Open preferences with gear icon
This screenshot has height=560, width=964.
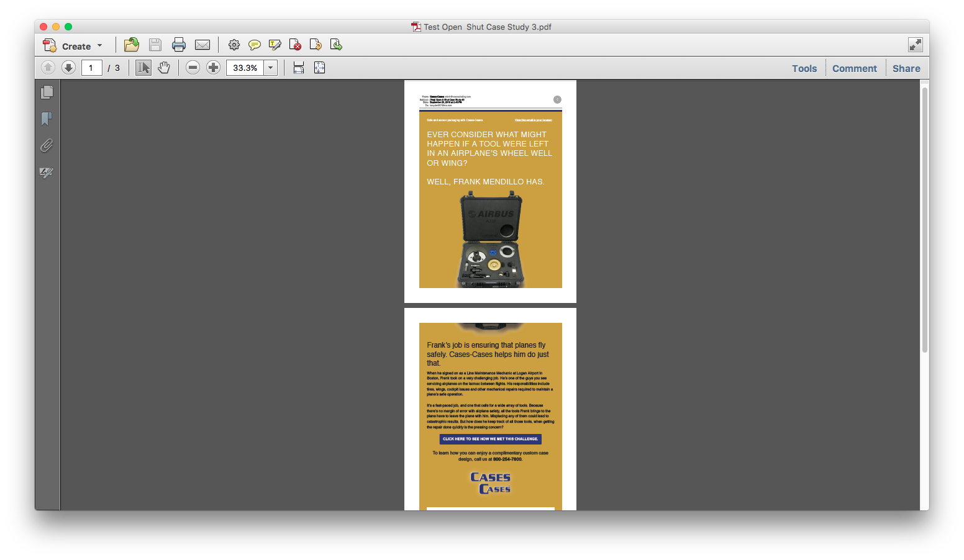234,45
